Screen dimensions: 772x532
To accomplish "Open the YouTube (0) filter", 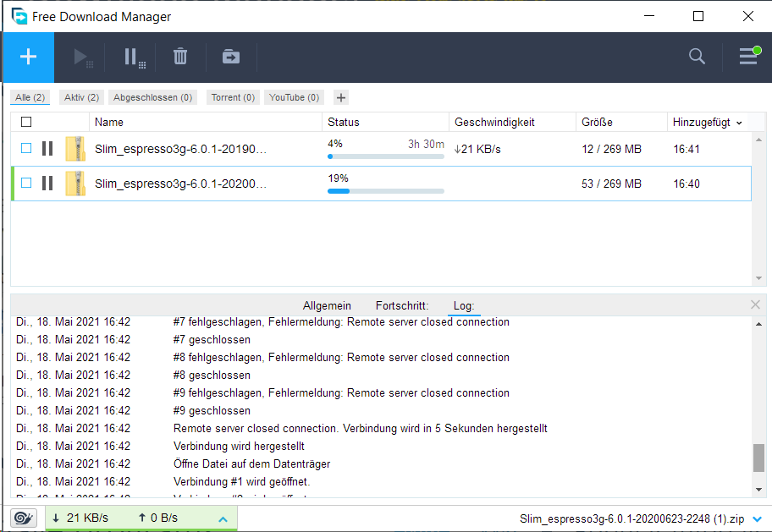I will [x=294, y=97].
